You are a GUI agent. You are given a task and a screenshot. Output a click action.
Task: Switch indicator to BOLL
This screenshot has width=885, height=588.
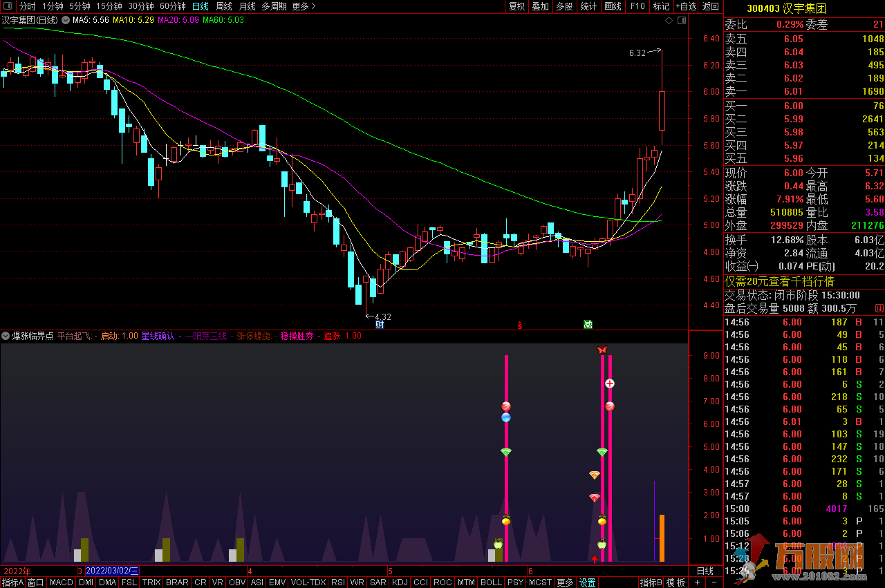[x=491, y=582]
